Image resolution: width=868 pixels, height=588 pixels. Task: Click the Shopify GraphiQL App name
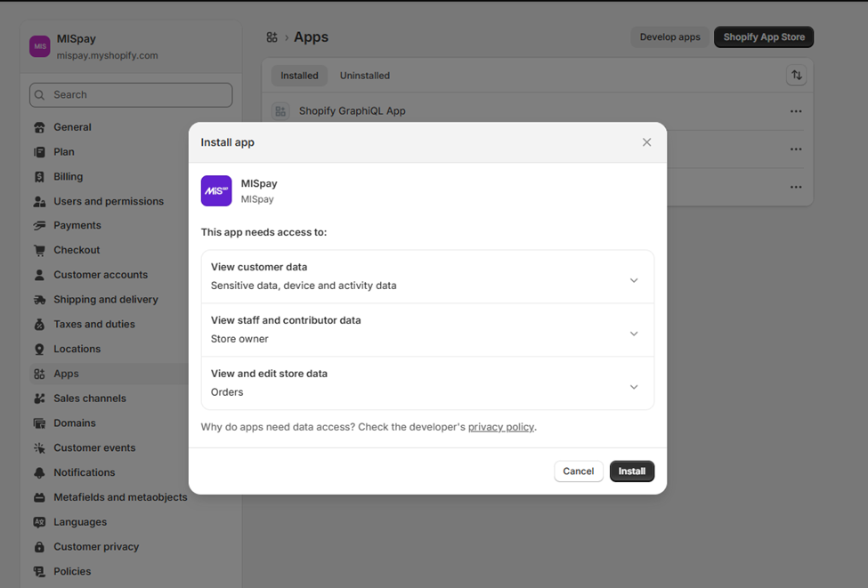click(x=352, y=111)
